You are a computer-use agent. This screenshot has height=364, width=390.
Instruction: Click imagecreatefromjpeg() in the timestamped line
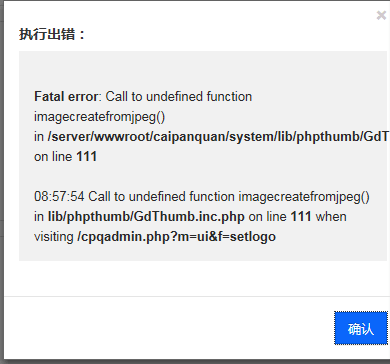pyautogui.click(x=304, y=197)
